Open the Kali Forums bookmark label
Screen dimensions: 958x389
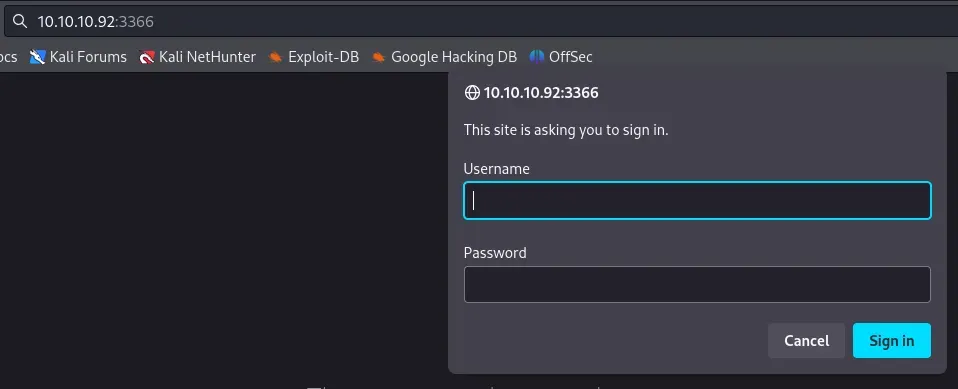click(88, 57)
